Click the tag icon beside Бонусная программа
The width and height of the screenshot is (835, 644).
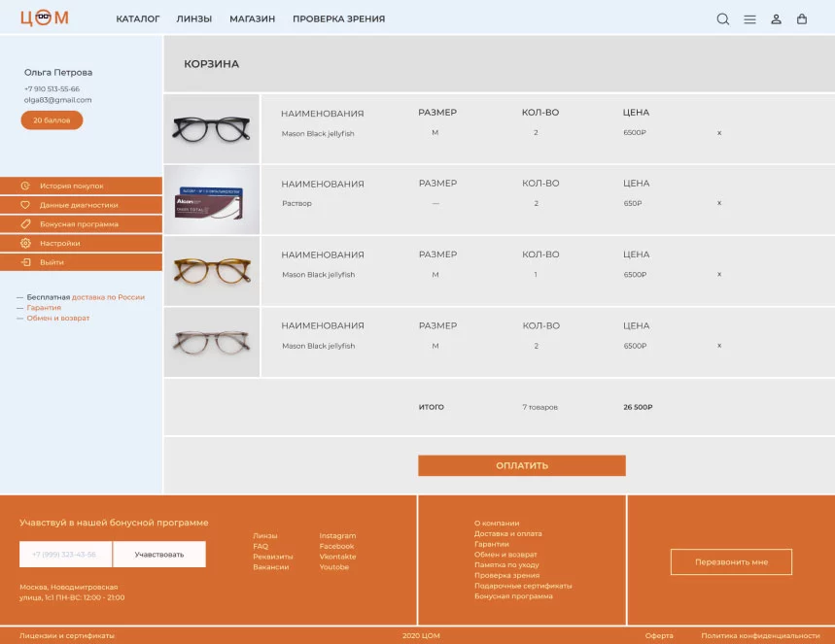click(25, 224)
